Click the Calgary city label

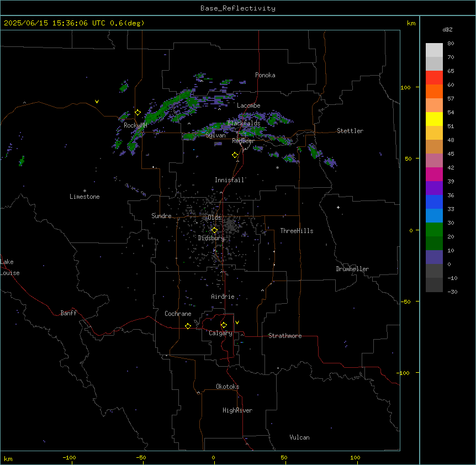click(220, 333)
